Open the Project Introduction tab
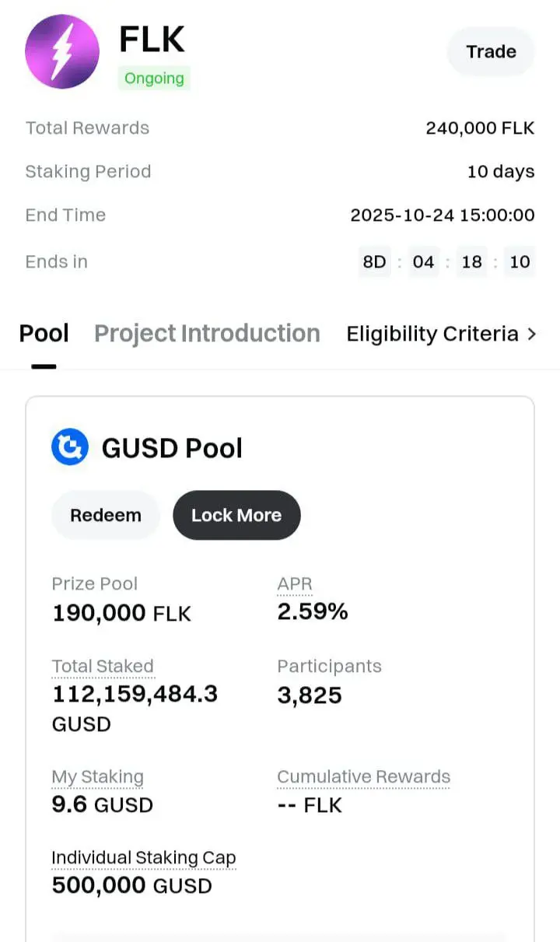The height and width of the screenshot is (942, 560). point(207,334)
